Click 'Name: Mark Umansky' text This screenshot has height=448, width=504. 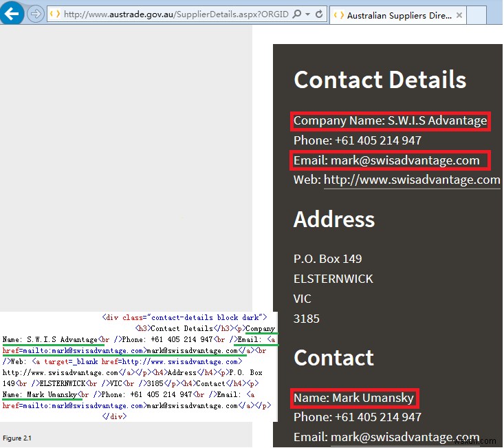(x=353, y=398)
